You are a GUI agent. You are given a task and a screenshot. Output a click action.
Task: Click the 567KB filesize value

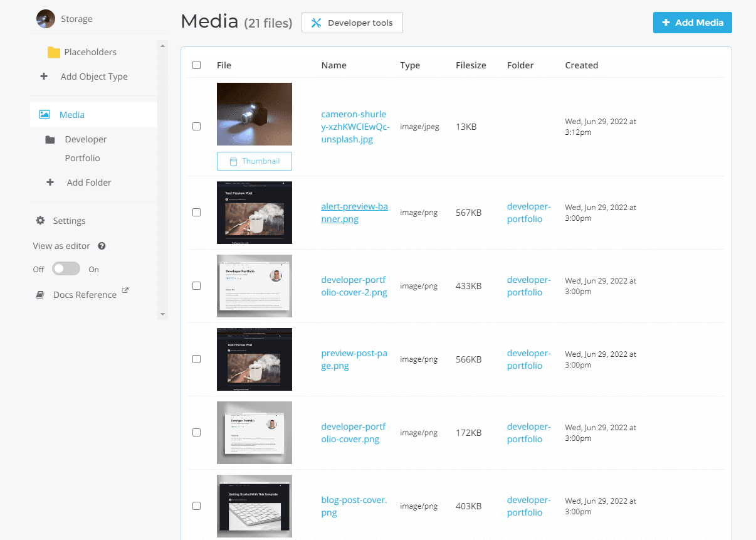pos(469,213)
